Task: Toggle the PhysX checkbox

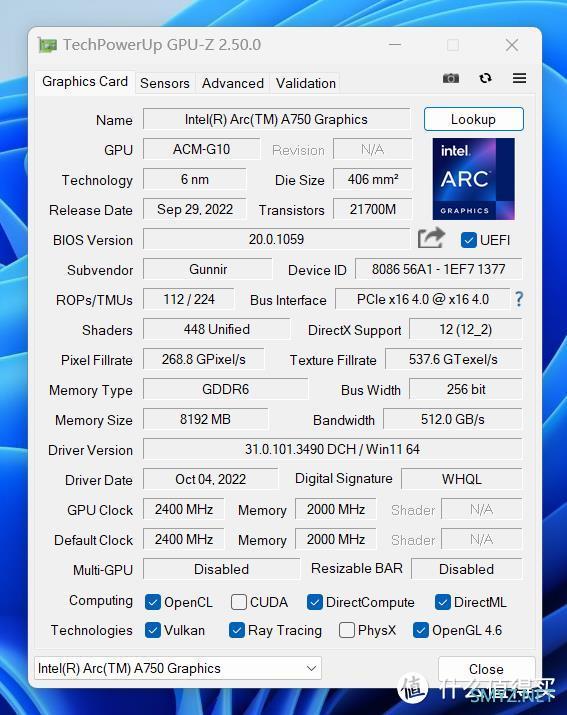Action: coord(347,630)
